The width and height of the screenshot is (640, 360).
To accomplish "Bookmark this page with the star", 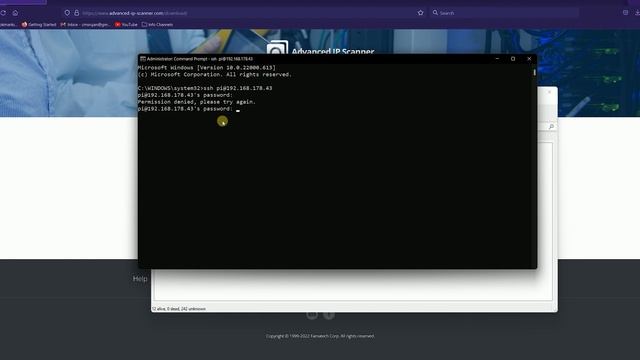I will tap(420, 13).
